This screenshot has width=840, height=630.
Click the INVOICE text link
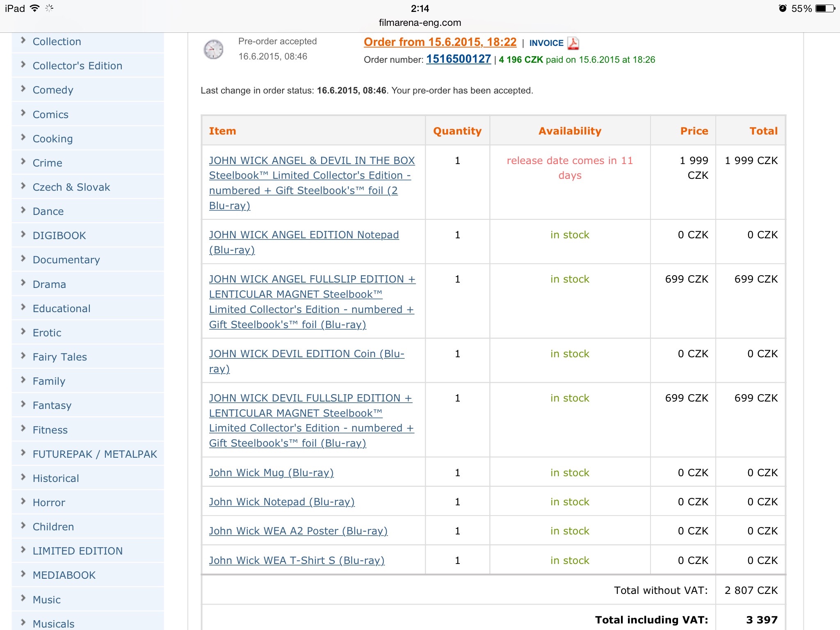pyautogui.click(x=546, y=43)
